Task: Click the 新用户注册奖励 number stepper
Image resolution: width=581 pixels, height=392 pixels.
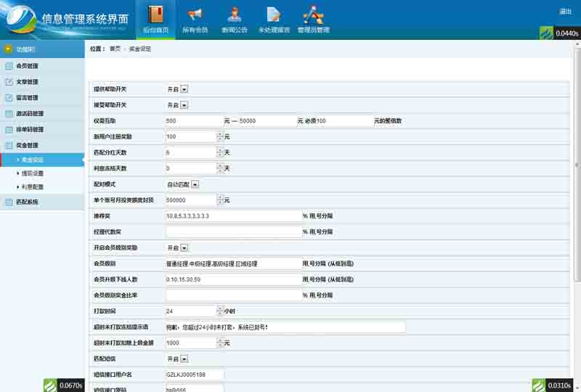Action: [x=220, y=136]
